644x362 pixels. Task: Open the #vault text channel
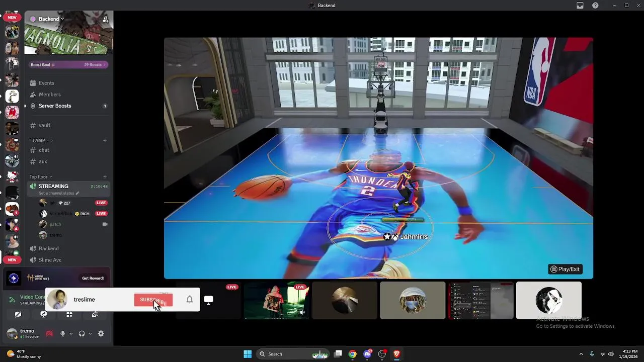coord(68,125)
